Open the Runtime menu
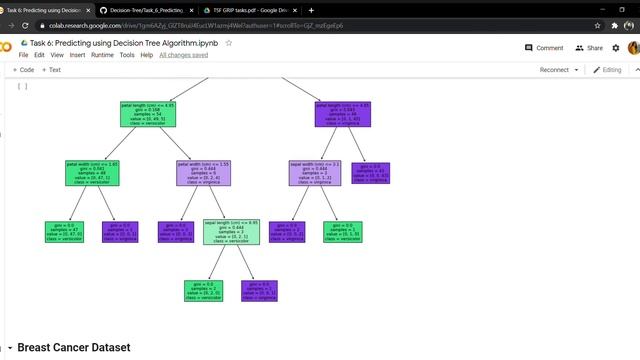640x360 pixels. click(x=102, y=55)
